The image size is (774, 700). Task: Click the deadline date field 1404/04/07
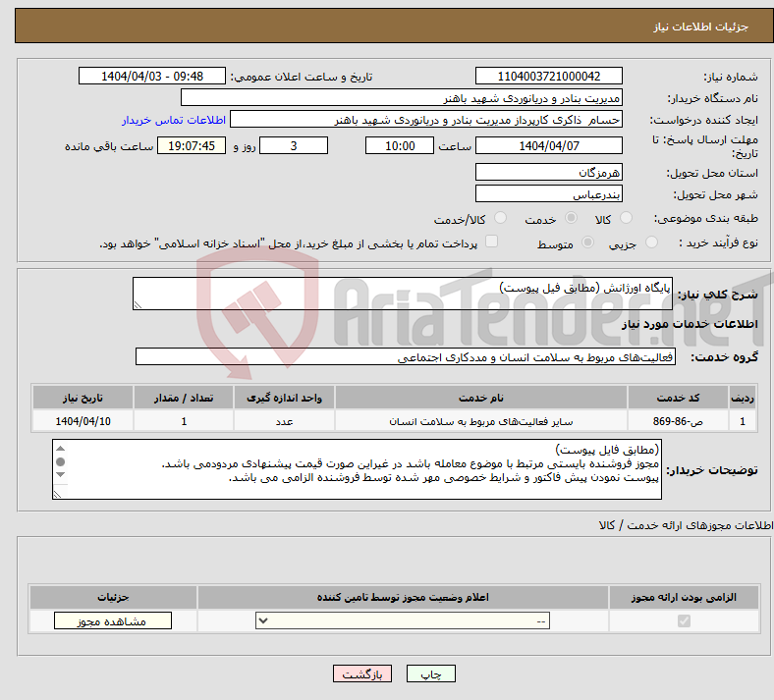pos(548,145)
